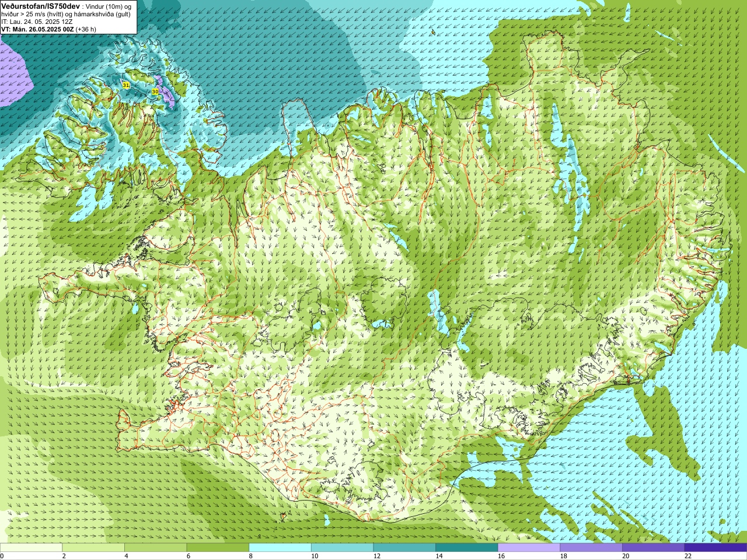Select the dark teal 14–16 m/s legend swatch
Screen dimensions: 747x560
point(467,548)
